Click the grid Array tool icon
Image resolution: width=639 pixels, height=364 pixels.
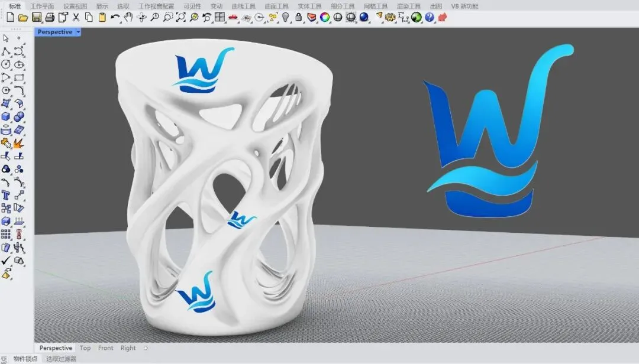(x=6, y=234)
